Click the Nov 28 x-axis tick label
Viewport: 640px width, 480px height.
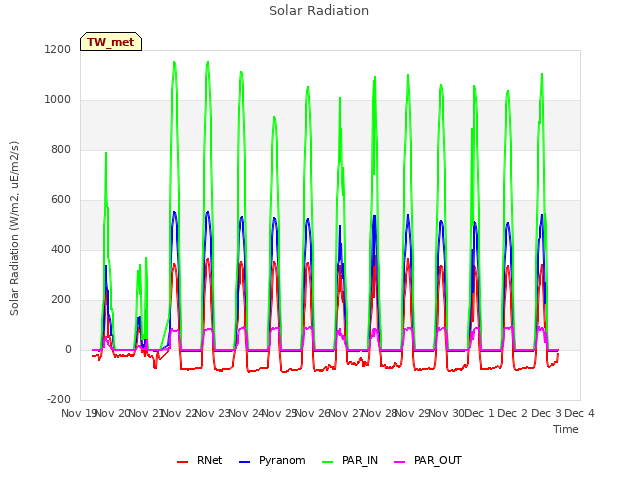click(380, 413)
